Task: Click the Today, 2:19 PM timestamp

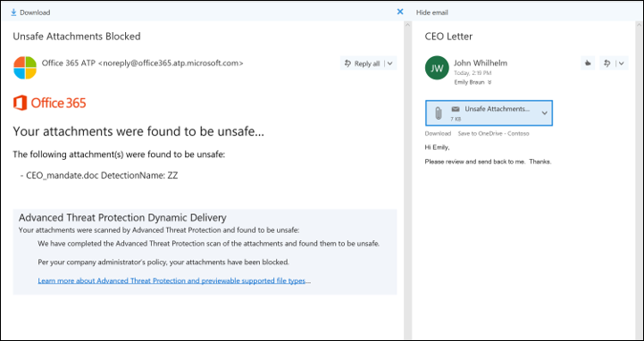Action: point(473,73)
